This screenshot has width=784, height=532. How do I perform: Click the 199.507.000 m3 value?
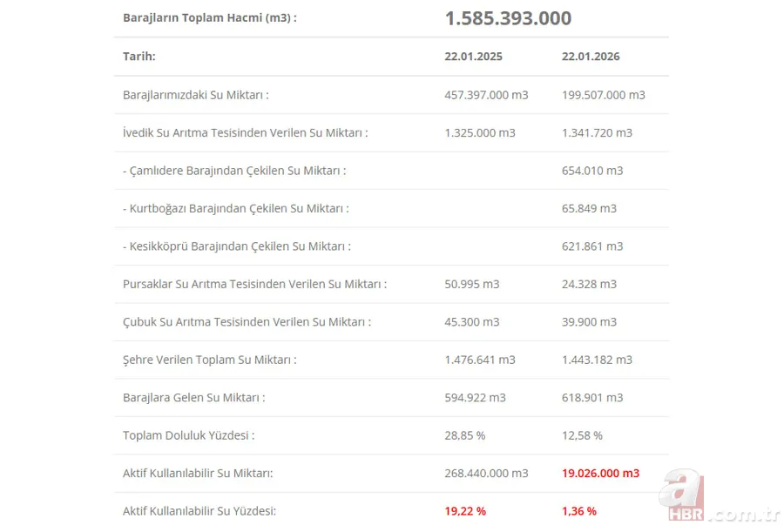pyautogui.click(x=603, y=95)
